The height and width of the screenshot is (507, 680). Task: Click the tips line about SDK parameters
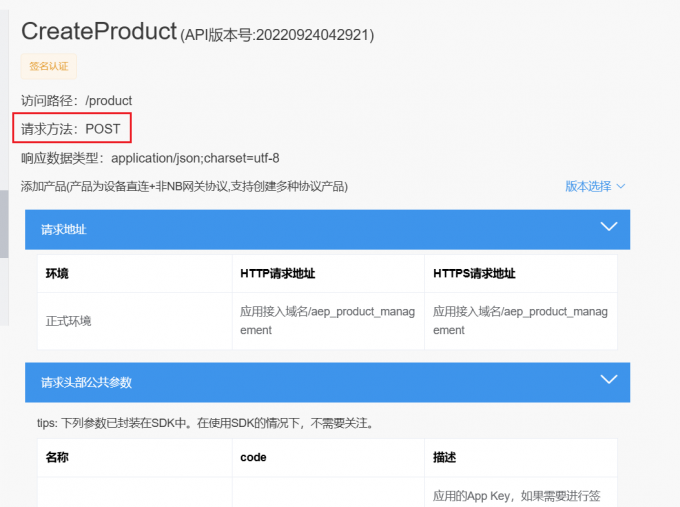click(x=206, y=423)
